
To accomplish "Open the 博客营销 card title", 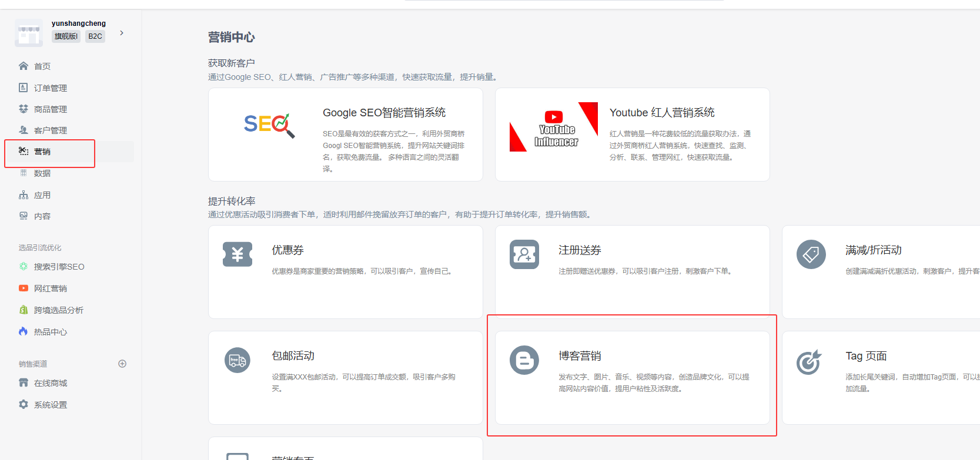I will (x=580, y=356).
